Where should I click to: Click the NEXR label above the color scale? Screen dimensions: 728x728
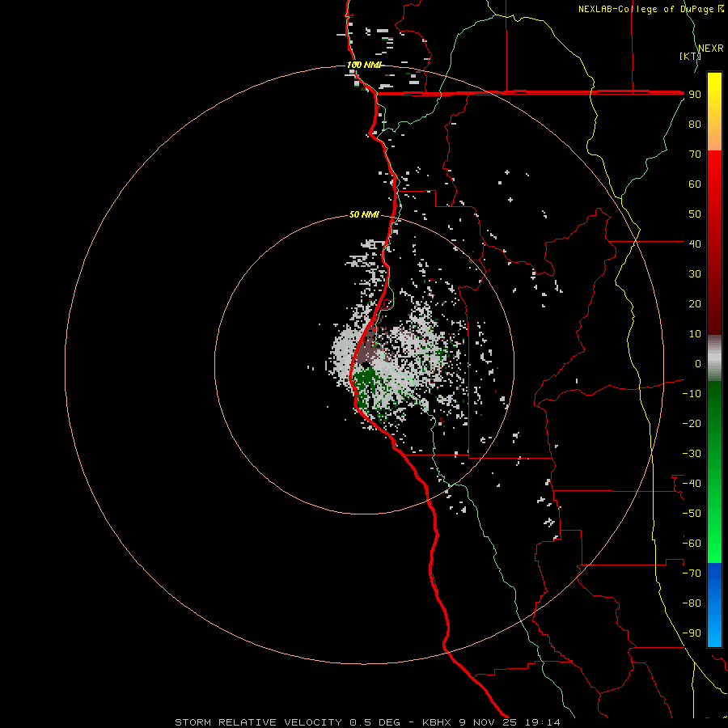(x=710, y=49)
